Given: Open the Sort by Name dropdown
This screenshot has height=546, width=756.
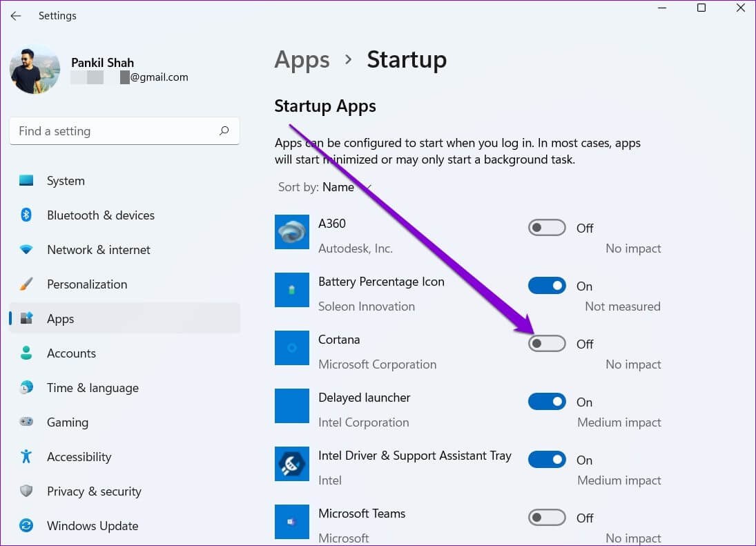Looking at the screenshot, I should 325,187.
